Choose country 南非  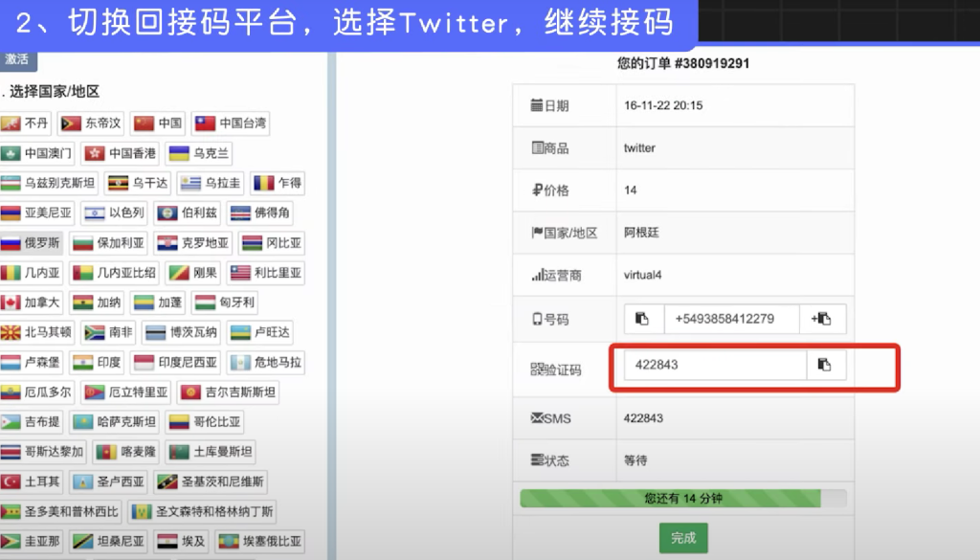click(x=109, y=332)
